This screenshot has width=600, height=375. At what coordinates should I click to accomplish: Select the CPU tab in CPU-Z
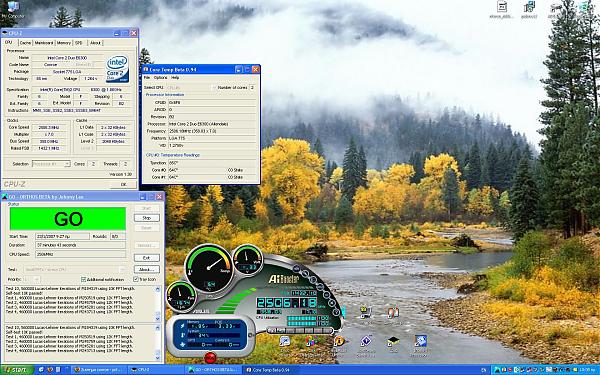tap(9, 42)
